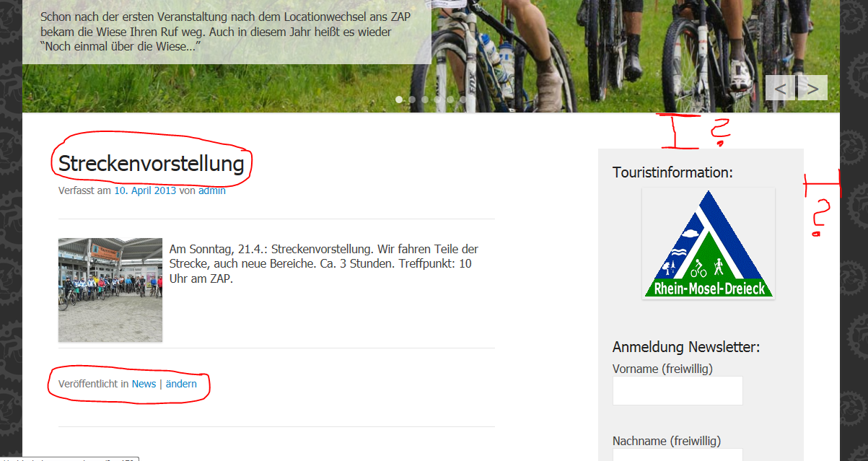This screenshot has height=461, width=868.
Task: Select the third slider pagination dot
Action: (425, 100)
